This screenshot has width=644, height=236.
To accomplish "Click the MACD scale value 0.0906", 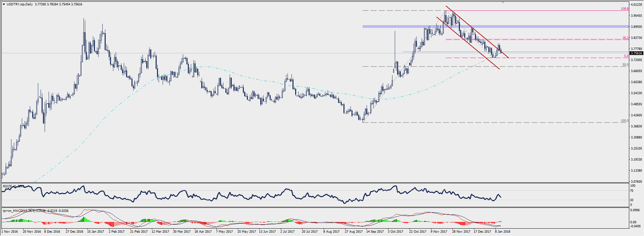I will tap(635, 210).
